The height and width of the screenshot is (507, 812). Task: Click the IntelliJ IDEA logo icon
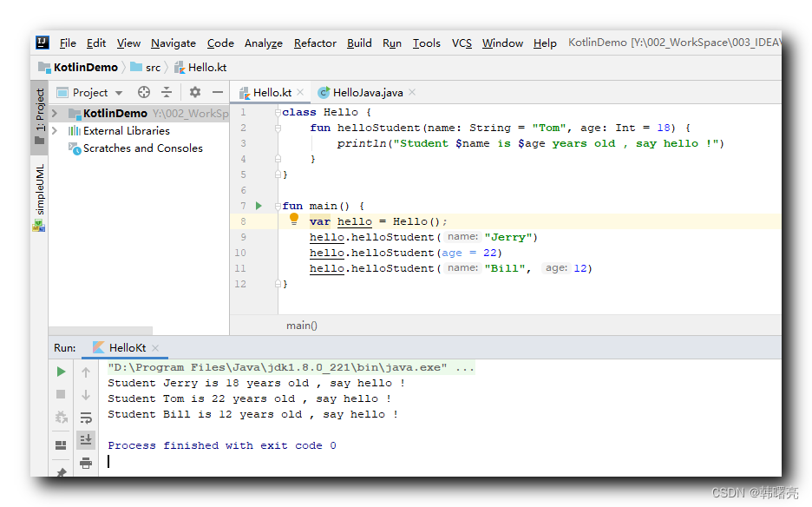[x=43, y=43]
